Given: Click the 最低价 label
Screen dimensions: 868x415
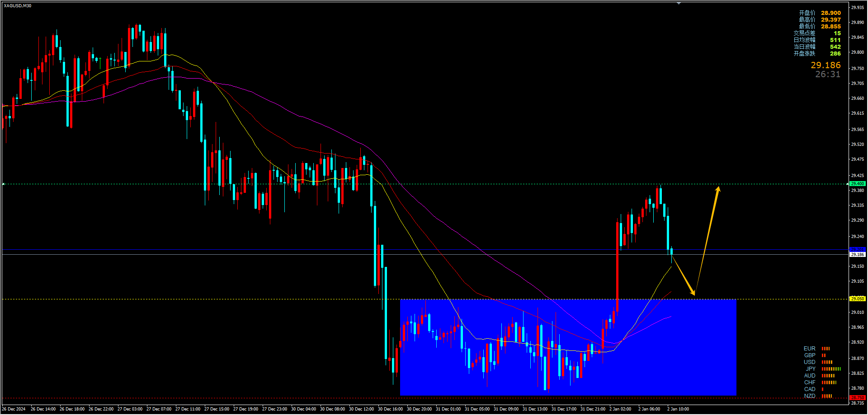Looking at the screenshot, I should tap(807, 27).
